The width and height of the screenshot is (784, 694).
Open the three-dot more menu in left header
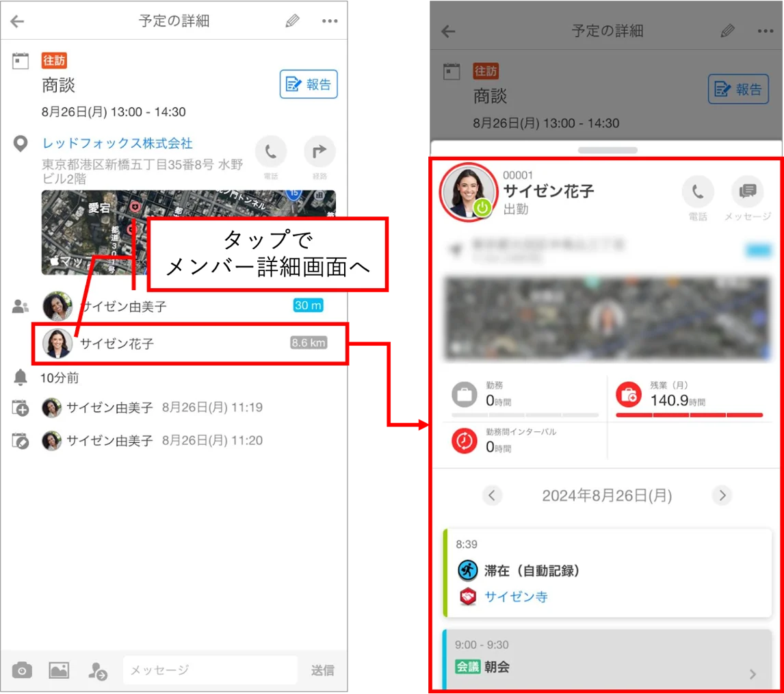coord(330,21)
